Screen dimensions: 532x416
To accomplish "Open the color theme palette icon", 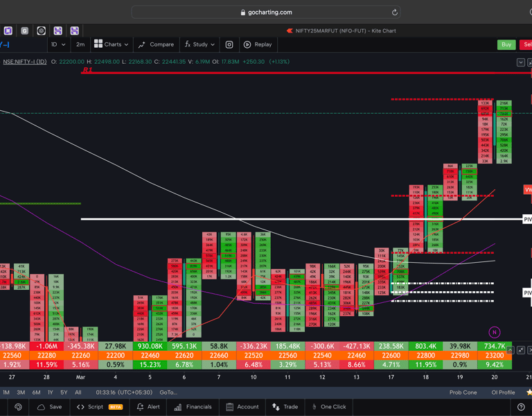I will coord(18,407).
